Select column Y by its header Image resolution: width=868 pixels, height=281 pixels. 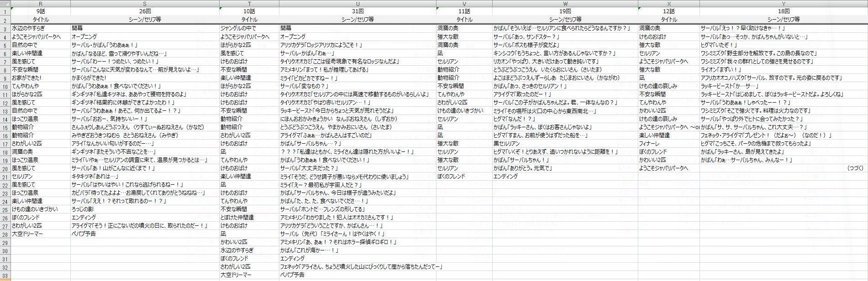click(x=784, y=3)
